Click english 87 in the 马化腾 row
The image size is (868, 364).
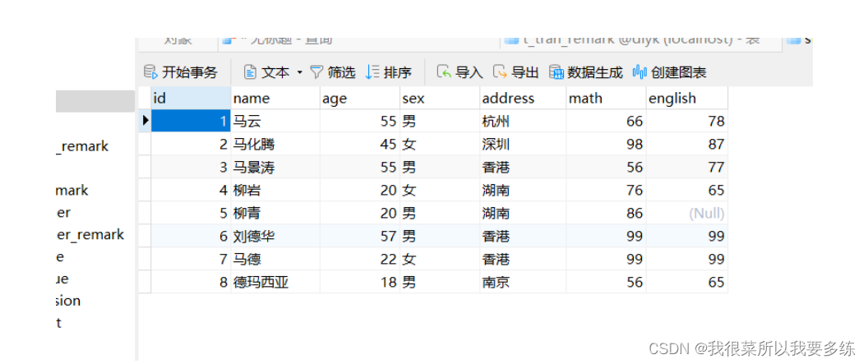coord(687,144)
